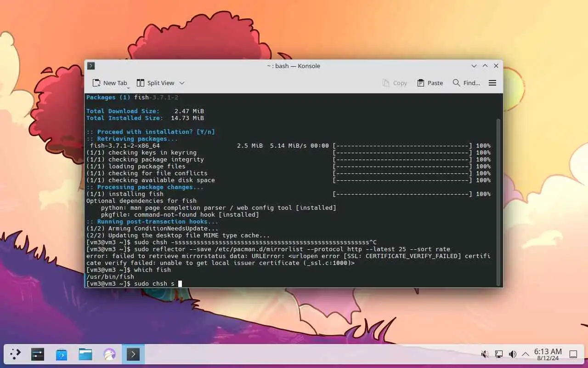Expand the hidden system tray icons arrow
Image resolution: width=588 pixels, height=368 pixels.
(x=526, y=354)
